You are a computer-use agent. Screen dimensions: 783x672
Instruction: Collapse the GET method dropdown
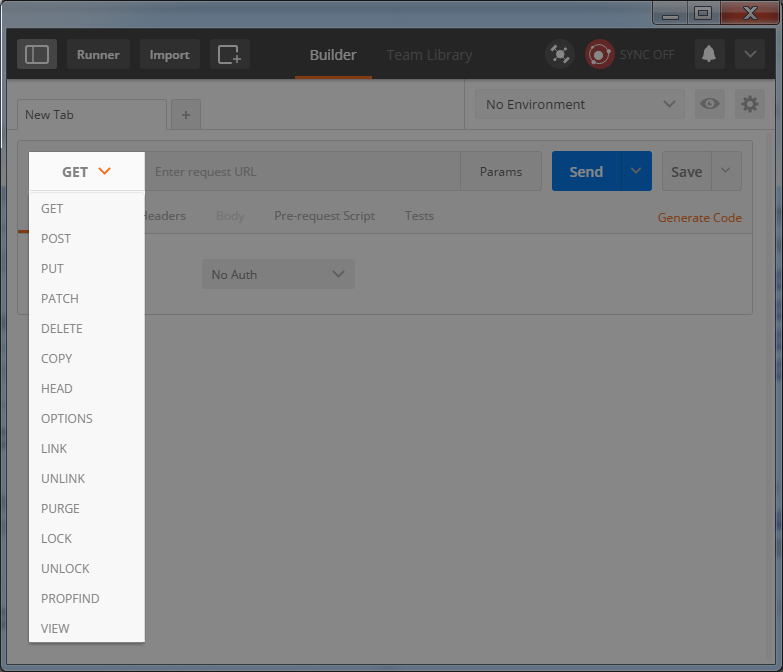click(x=87, y=171)
